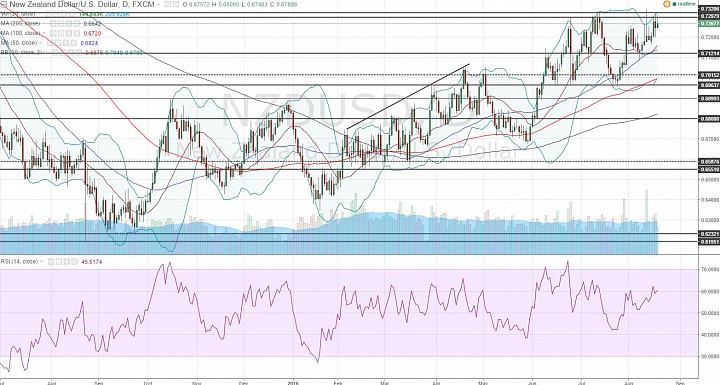Click the plus icon in the MA (200, close) row
Screen dimensions: 720x385
pos(69,23)
